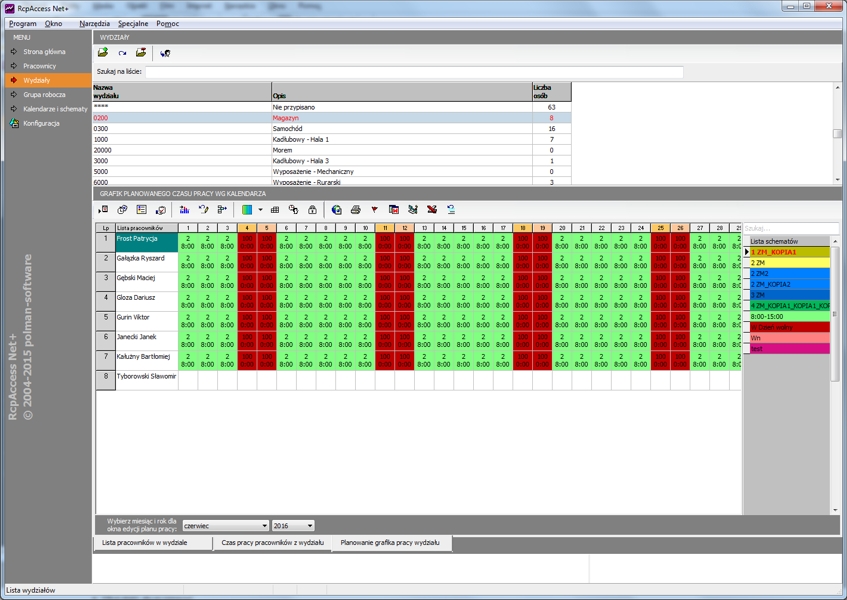Viewport: 847px width, 600px height.
Task: Switch to Czas pracy pracowników z wydziału tab
Action: point(272,543)
